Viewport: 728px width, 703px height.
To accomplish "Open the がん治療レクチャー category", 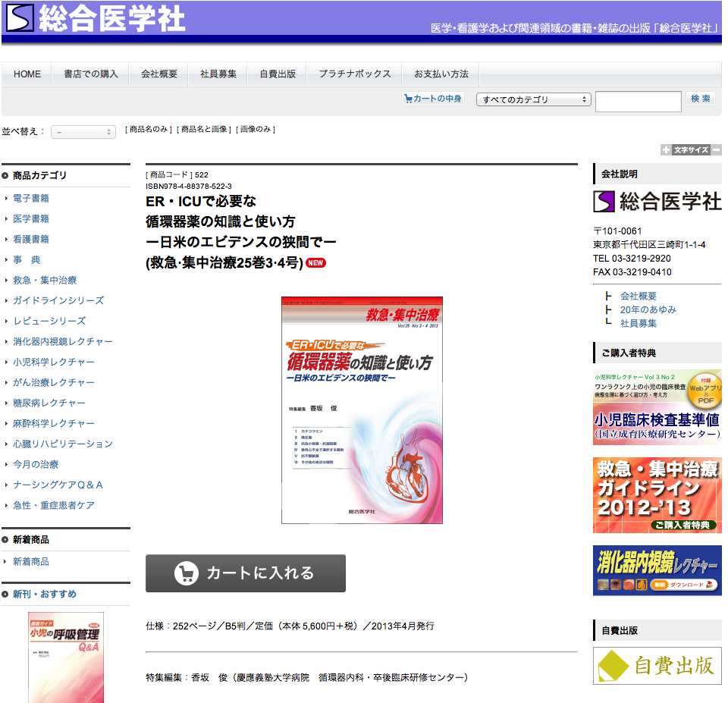I will [54, 382].
